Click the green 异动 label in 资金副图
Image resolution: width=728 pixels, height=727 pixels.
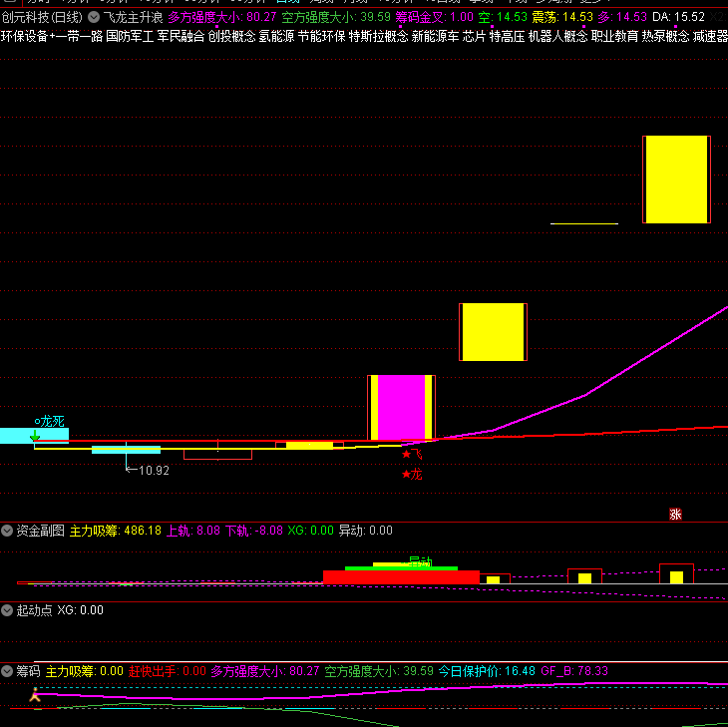pos(419,561)
